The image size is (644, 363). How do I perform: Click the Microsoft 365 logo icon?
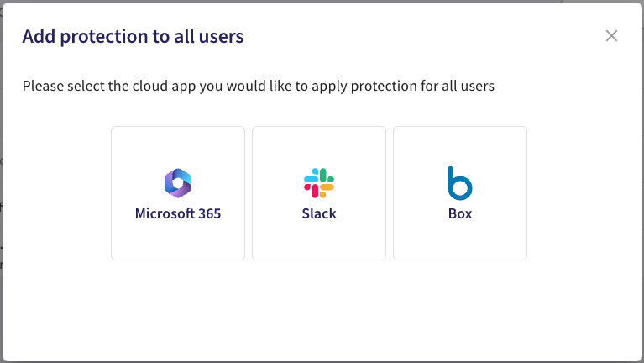tap(178, 183)
